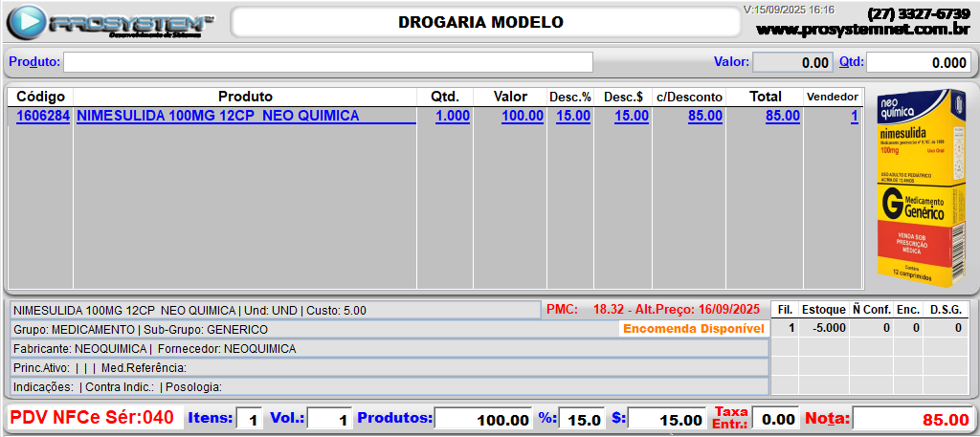980x437 pixels.
Task: Click the Código column header
Action: pos(40,97)
